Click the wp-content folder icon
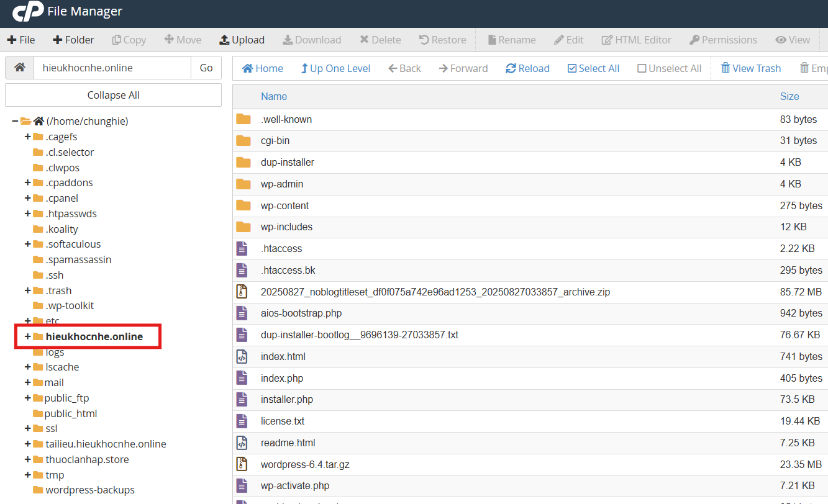 pos(243,205)
